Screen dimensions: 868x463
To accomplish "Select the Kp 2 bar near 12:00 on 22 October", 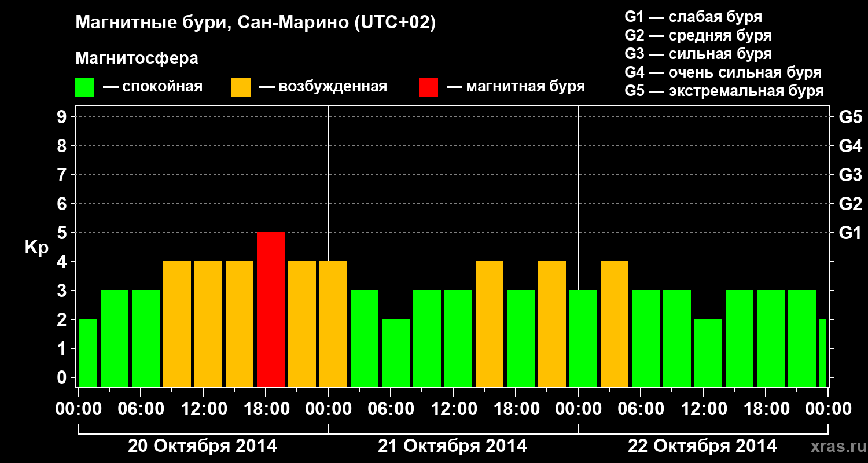I will [x=708, y=352].
